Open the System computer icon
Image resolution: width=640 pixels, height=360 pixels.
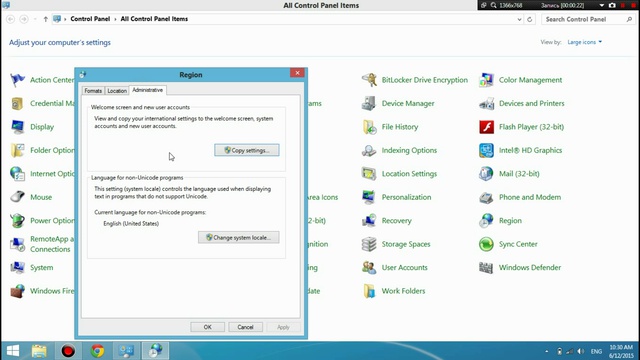pos(18,268)
